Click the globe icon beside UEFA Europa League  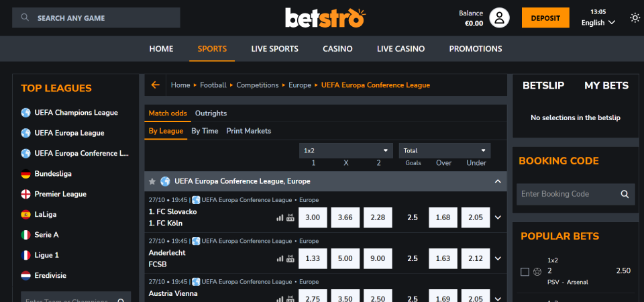click(26, 133)
